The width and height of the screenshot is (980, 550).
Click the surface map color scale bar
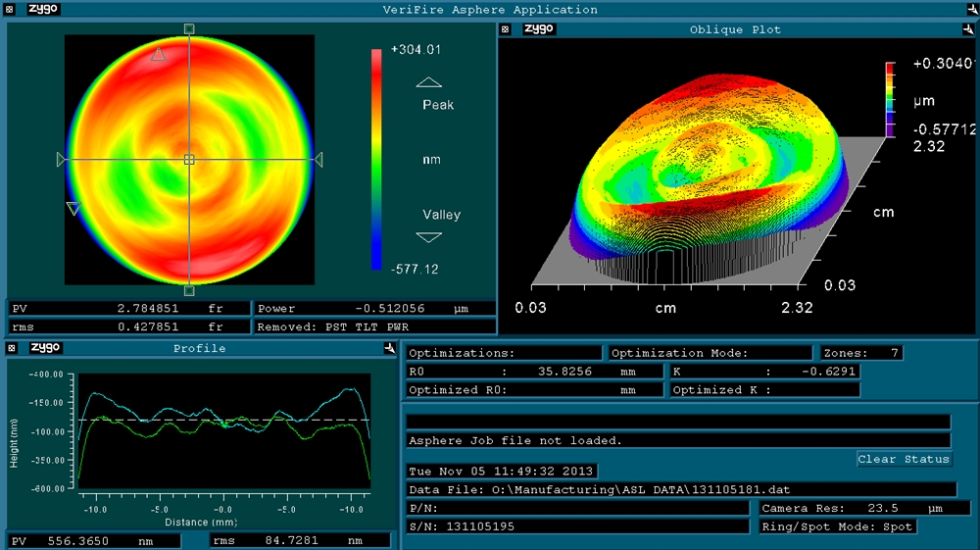[376, 160]
